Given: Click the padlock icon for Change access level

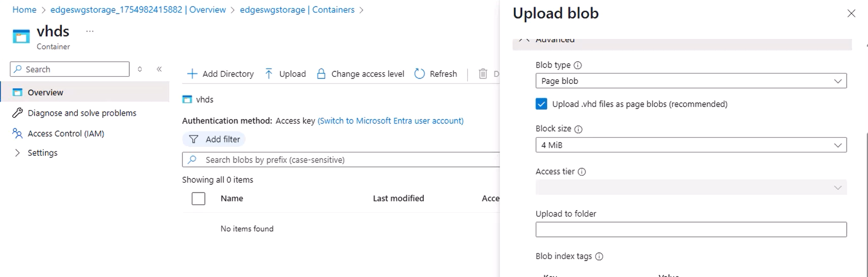Looking at the screenshot, I should [x=321, y=74].
